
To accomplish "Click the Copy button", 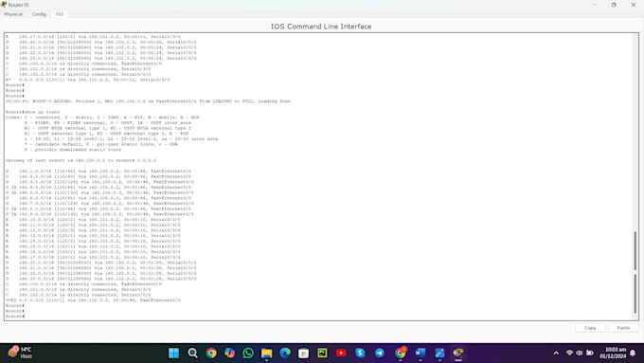I will point(590,328).
